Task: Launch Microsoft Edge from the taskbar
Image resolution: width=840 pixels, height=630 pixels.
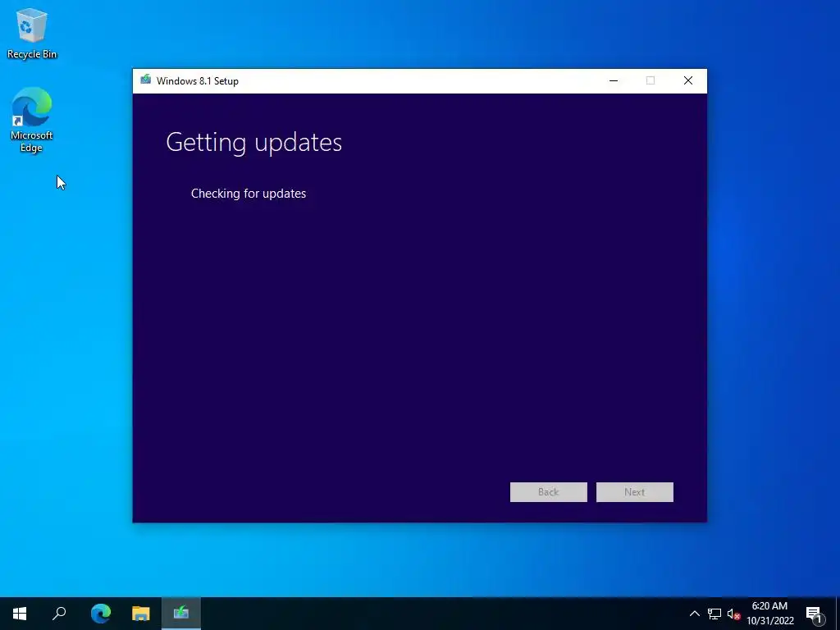Action: [101, 614]
